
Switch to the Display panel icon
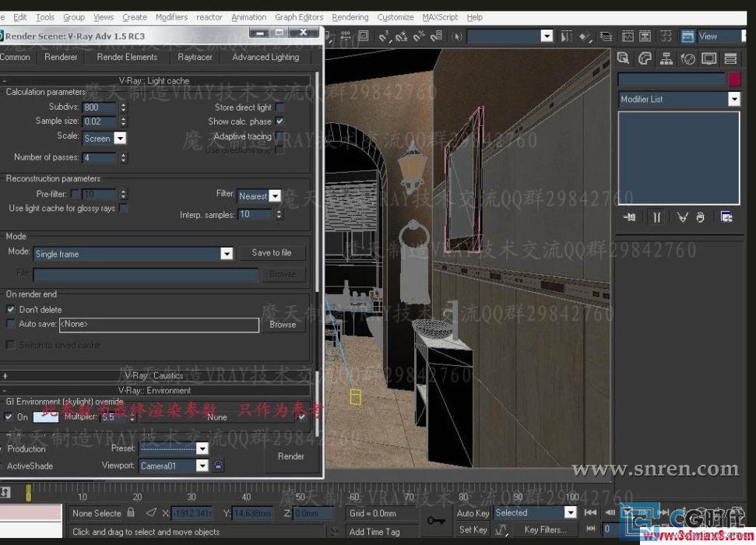click(709, 59)
